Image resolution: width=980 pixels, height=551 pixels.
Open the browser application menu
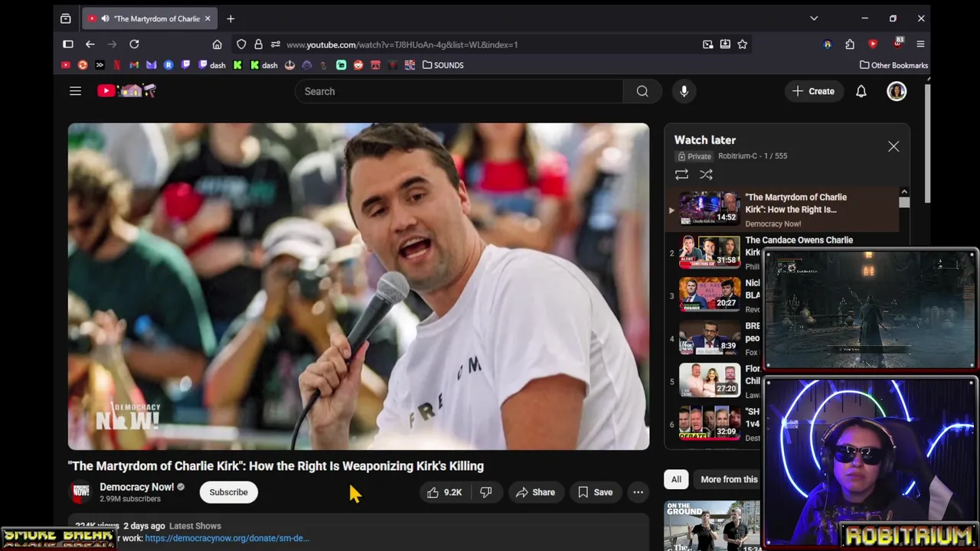pos(920,44)
